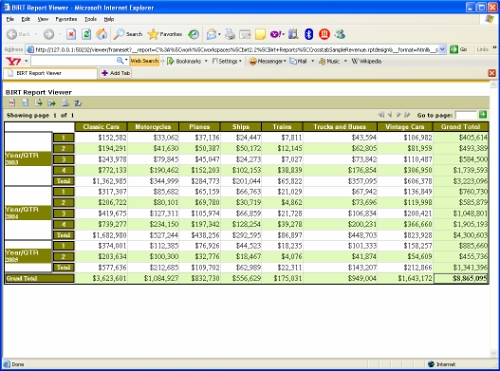Expand the Settings dropdown in Yahoo toolbar
This screenshot has height=371, width=500.
(240, 61)
